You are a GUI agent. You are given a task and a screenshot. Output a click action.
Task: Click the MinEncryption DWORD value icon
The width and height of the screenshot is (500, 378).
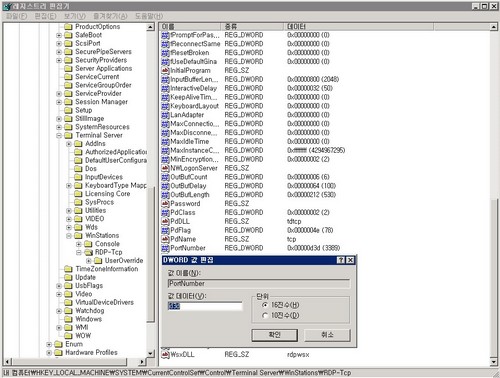coord(165,159)
